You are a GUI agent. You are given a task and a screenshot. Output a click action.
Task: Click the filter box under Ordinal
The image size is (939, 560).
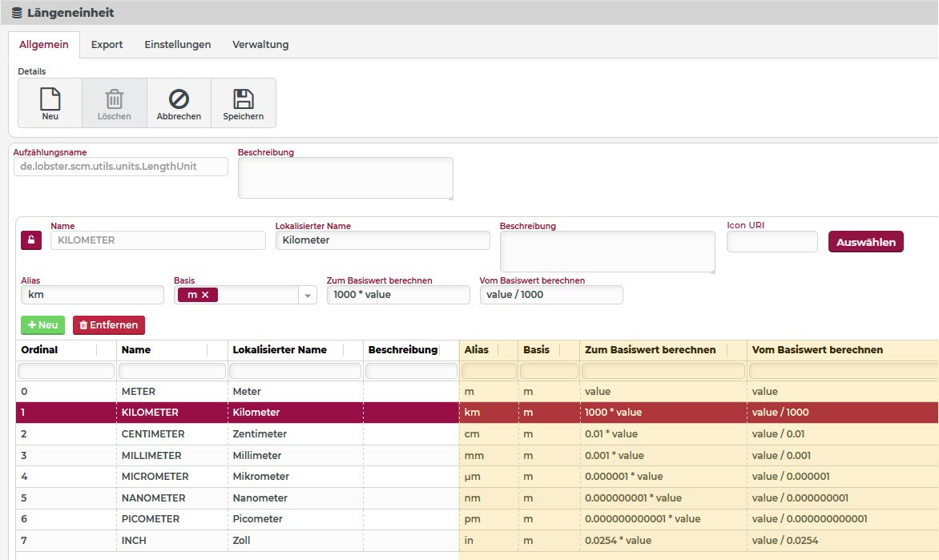(x=66, y=371)
